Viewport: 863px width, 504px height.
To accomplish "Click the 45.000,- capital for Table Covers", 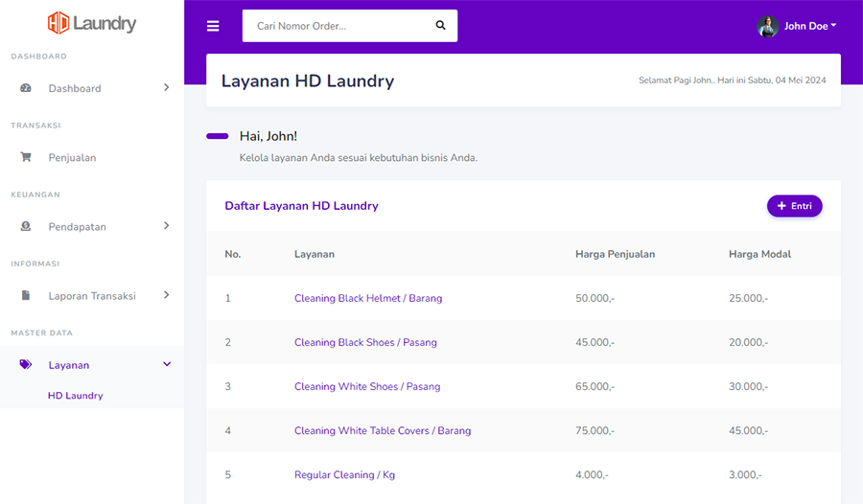I will pyautogui.click(x=749, y=431).
